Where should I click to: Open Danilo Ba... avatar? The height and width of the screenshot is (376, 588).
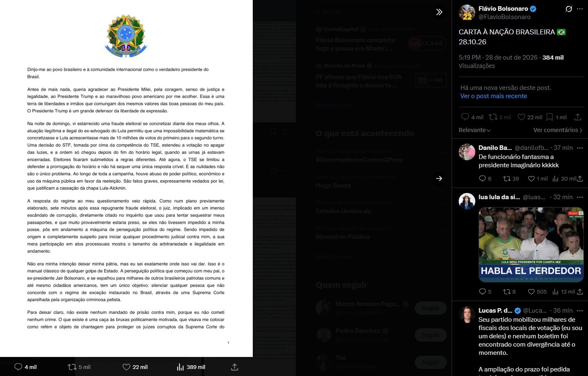[467, 152]
